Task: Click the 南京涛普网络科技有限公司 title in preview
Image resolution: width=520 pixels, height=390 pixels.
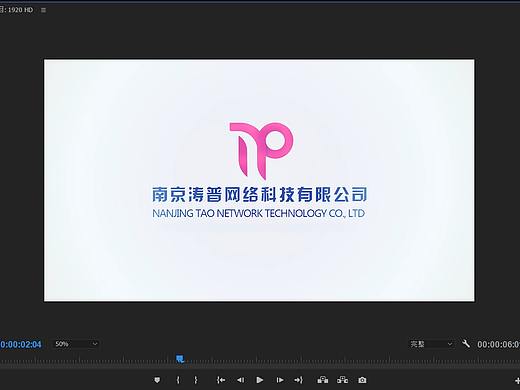Action: (x=260, y=194)
